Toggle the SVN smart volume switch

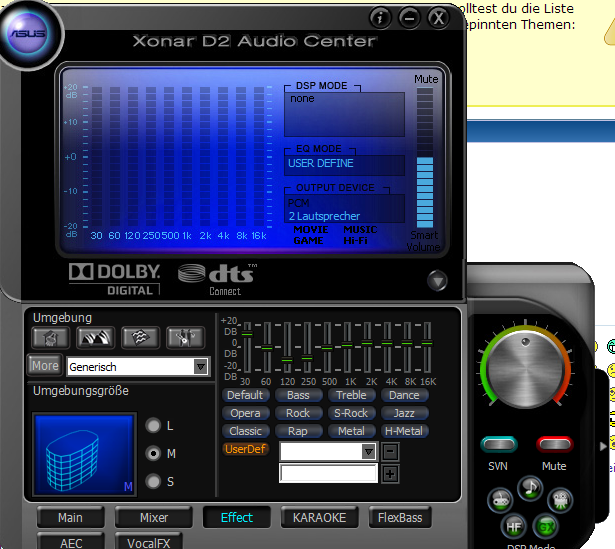[499, 444]
